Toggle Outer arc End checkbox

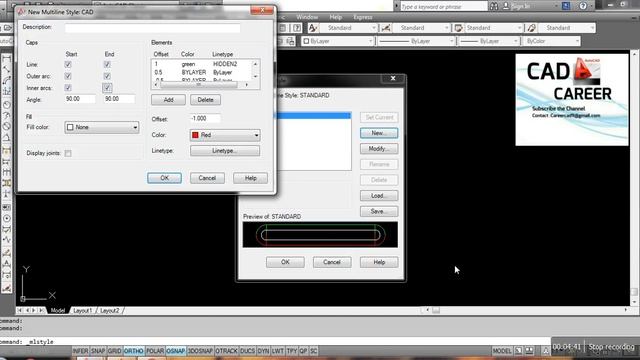[107, 76]
